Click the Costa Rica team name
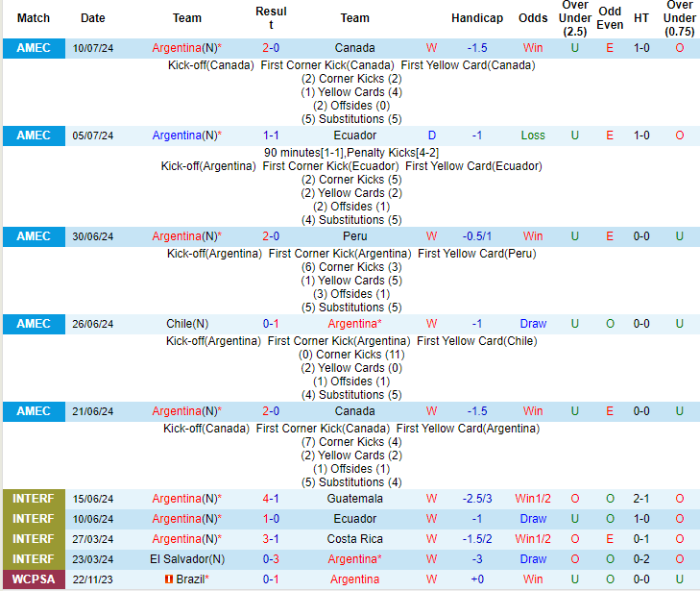Viewport: 700px width, 591px height. [354, 539]
